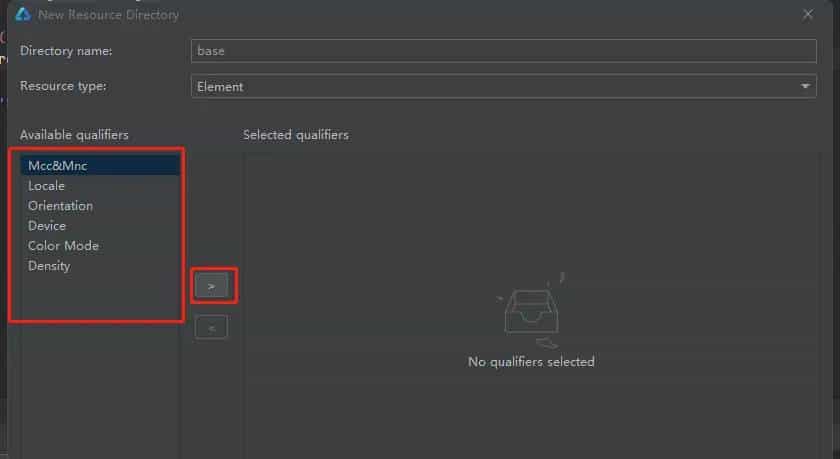This screenshot has height=459, width=840.
Task: Select the Color Mode qualifier
Action: coord(100,246)
